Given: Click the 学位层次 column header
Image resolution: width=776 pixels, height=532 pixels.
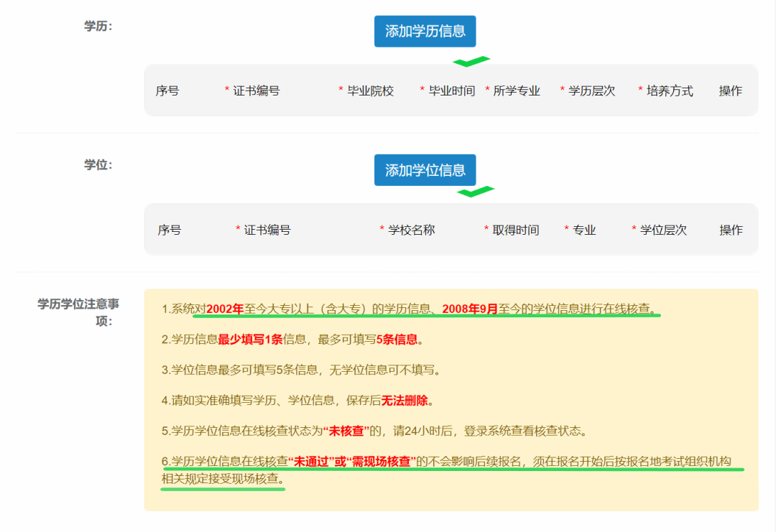Looking at the screenshot, I should (665, 230).
